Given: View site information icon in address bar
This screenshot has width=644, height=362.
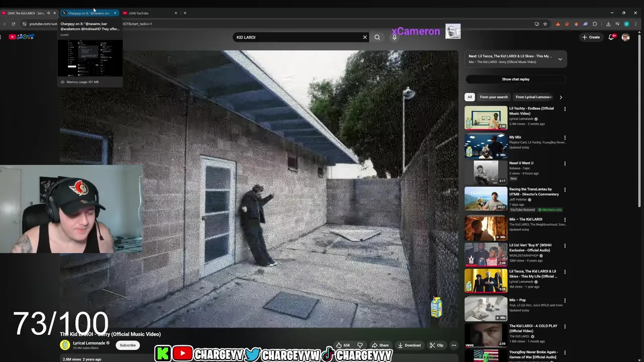Looking at the screenshot, I should [24, 24].
